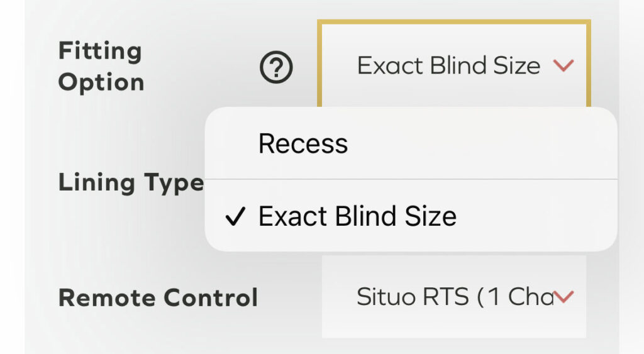Screen dimensions: 644x354
Task: Open the Remote Control dropdown
Action: 453,296
